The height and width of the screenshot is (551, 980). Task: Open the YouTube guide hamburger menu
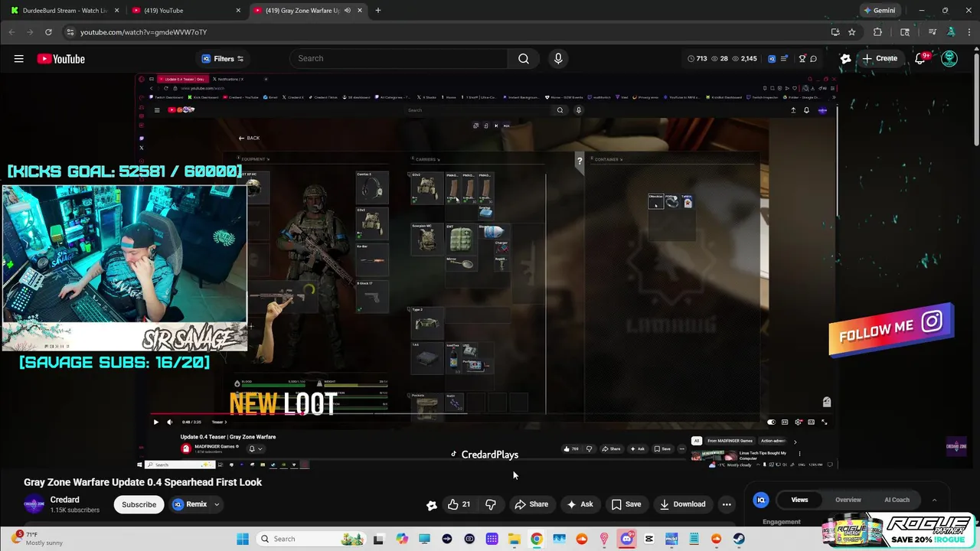tap(18, 59)
